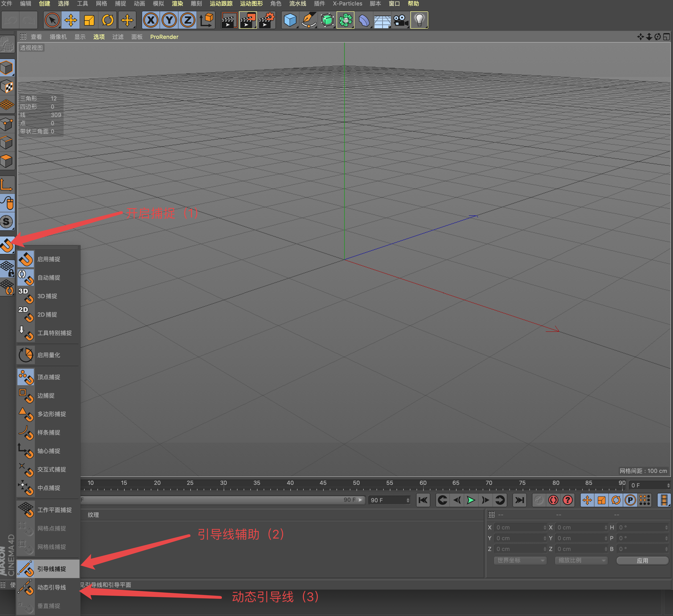Add a Cube primitive object

click(290, 20)
